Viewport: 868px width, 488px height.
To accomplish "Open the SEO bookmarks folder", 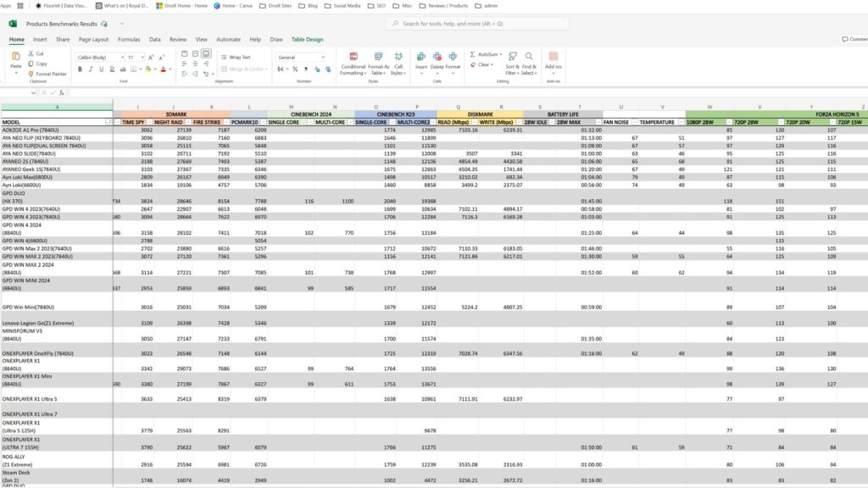I will pyautogui.click(x=376, y=6).
